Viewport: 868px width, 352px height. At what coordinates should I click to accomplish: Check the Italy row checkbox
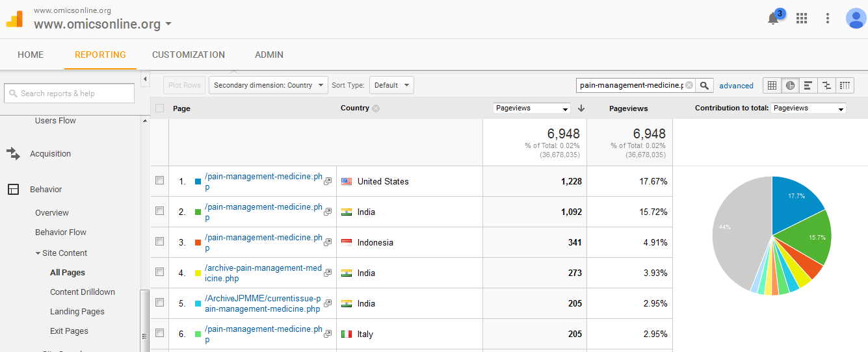160,333
